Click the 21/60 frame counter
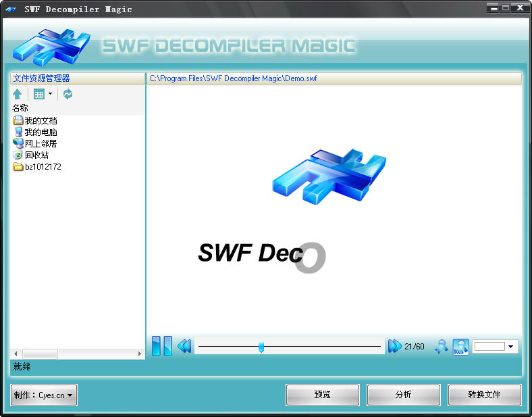 point(415,346)
